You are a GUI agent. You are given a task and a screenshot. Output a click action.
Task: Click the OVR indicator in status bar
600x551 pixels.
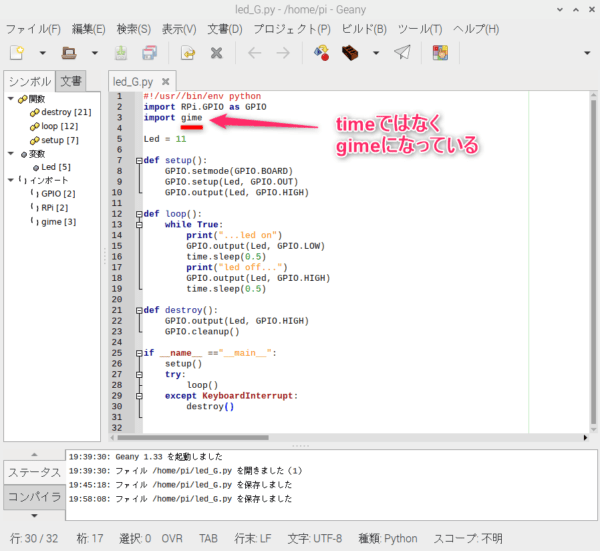tap(172, 538)
